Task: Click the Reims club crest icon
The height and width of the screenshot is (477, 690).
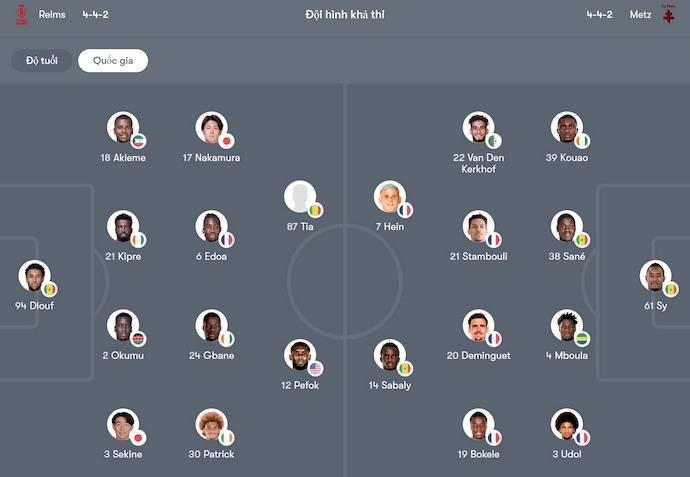Action: [x=20, y=16]
